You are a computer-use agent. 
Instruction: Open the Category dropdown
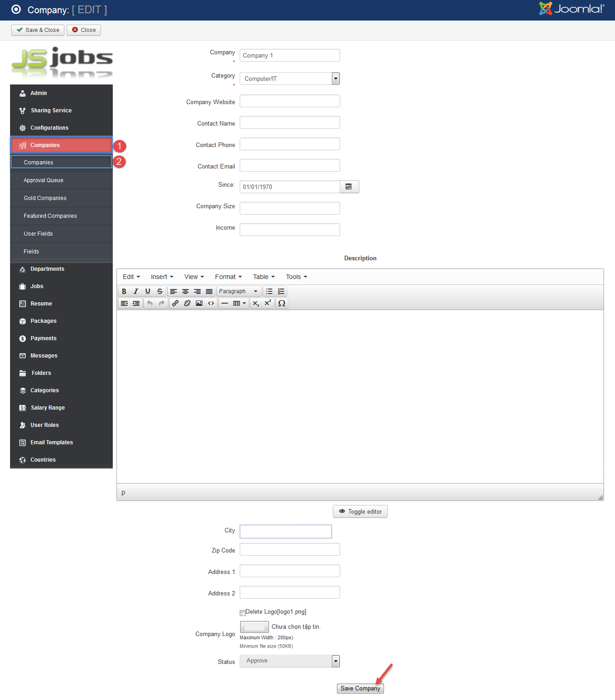click(x=290, y=79)
